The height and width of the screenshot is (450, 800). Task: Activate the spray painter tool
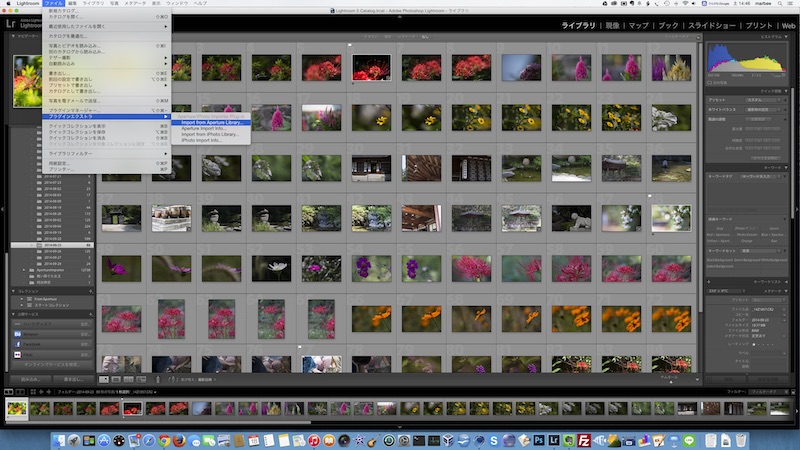(x=158, y=380)
